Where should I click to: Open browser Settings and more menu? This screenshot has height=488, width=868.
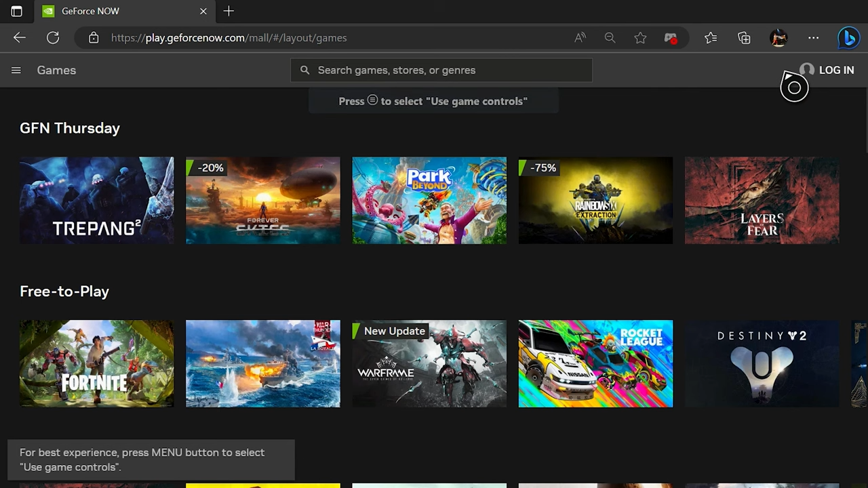[x=813, y=38]
